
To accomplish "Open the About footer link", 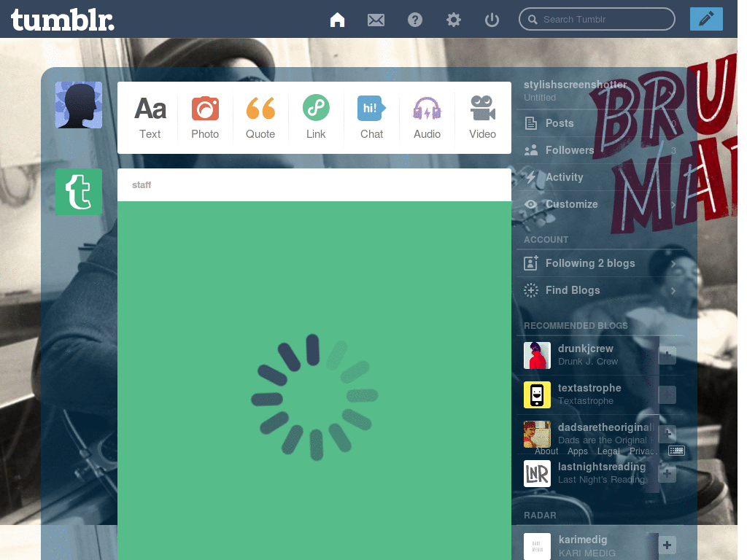I will [x=546, y=451].
